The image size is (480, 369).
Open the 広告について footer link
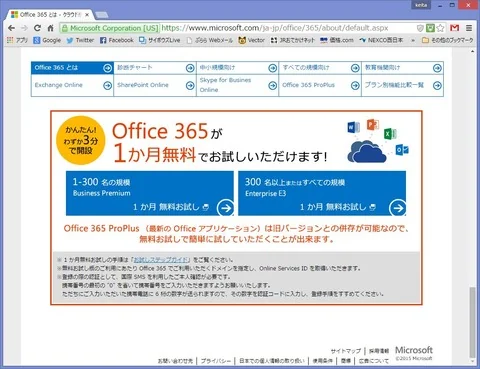(x=374, y=361)
